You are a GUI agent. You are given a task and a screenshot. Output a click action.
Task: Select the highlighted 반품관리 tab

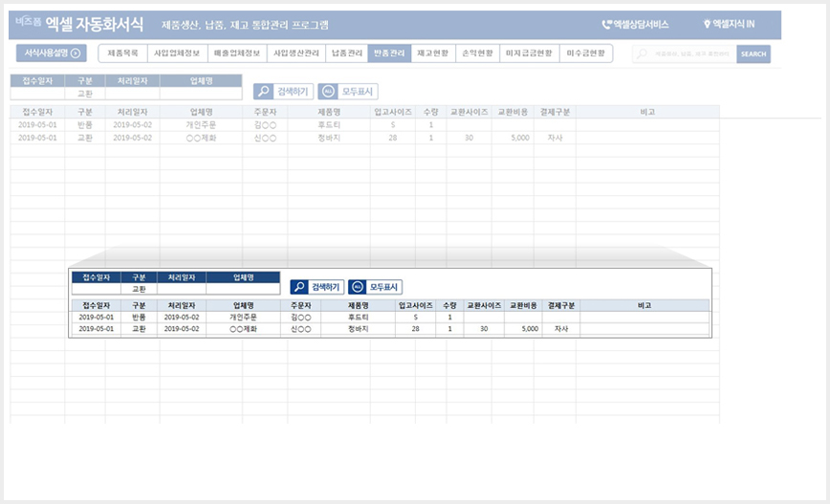coord(389,54)
